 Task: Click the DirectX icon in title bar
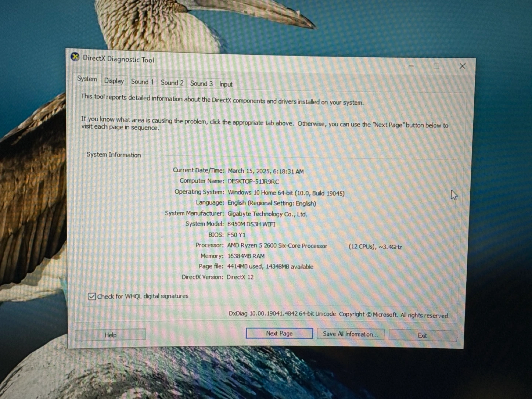pyautogui.click(x=75, y=57)
